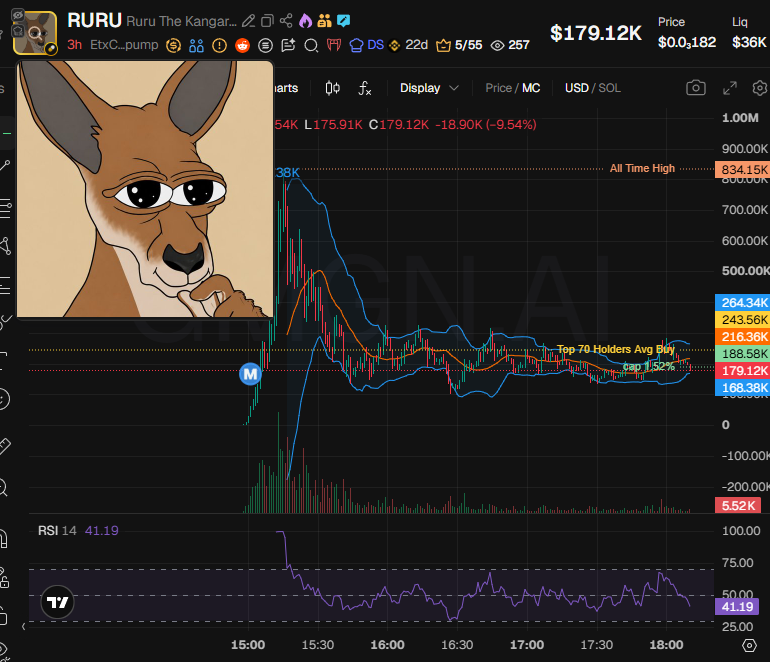
Task: Open the AI chat sparkle icon
Action: (x=288, y=46)
